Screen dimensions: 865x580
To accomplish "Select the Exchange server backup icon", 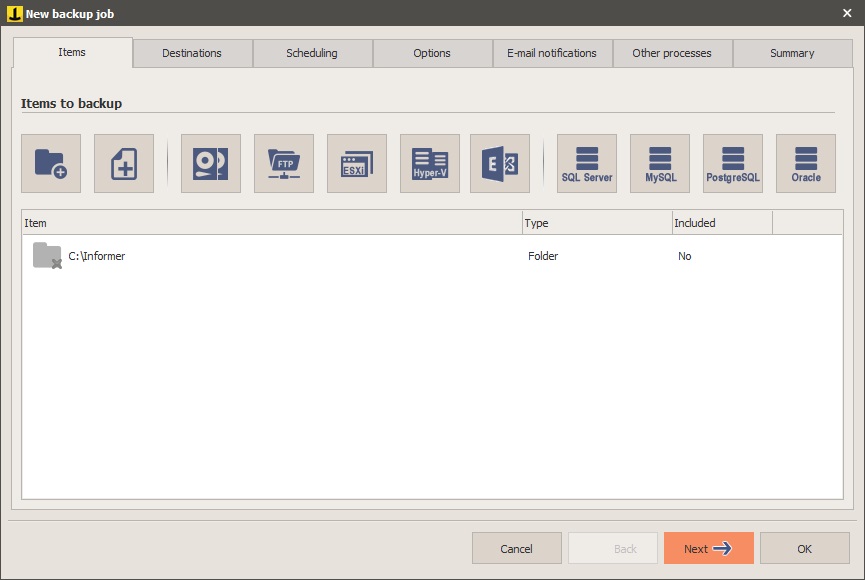I will [x=499, y=162].
